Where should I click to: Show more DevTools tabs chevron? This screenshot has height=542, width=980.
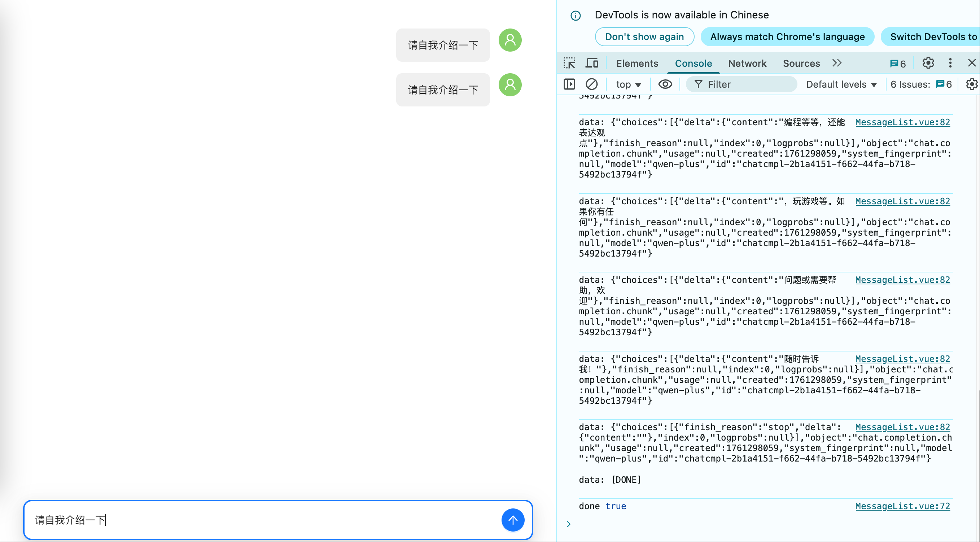tap(837, 63)
